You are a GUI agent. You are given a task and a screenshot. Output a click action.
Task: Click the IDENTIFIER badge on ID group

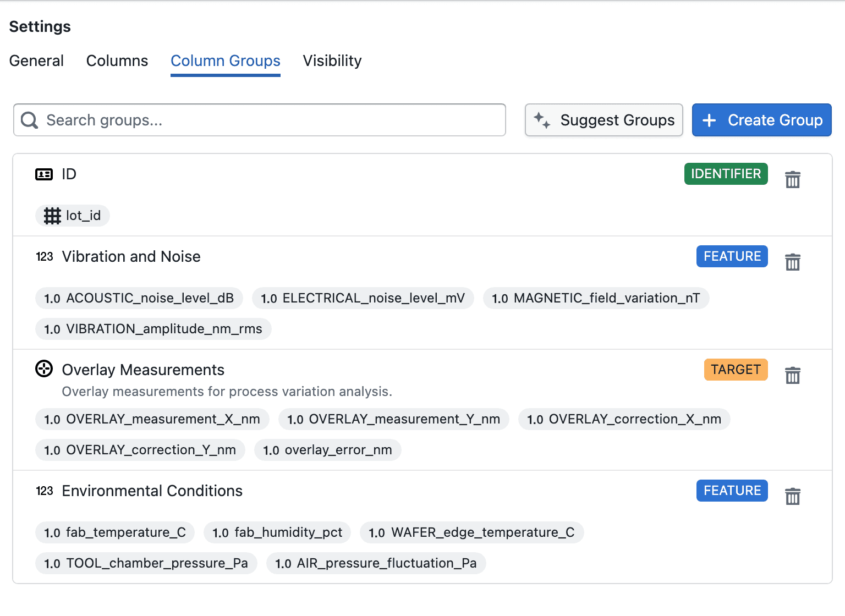(x=726, y=174)
